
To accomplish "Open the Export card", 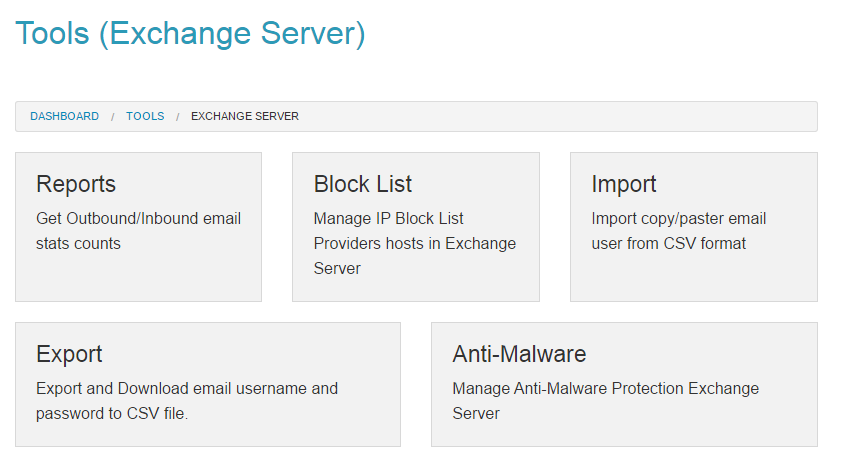I will click(208, 384).
